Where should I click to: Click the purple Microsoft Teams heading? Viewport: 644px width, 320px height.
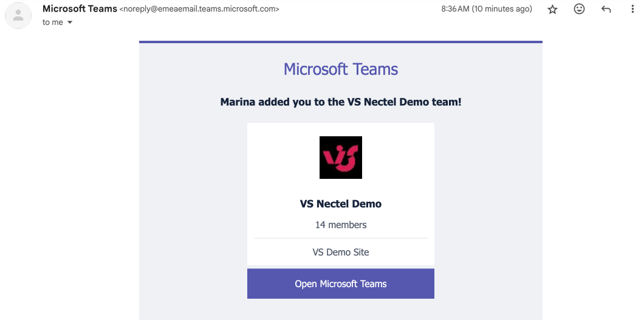340,69
